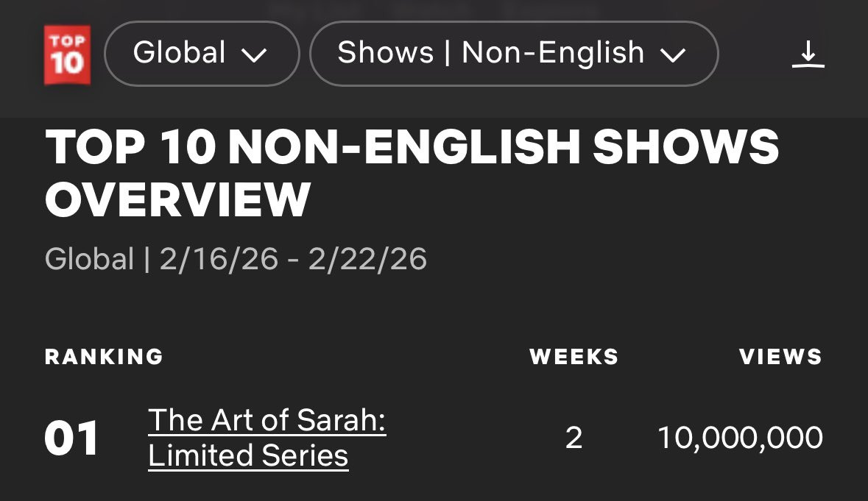Image resolution: width=868 pixels, height=501 pixels.
Task: Click the Non-English text in the category filter
Action: (552, 53)
